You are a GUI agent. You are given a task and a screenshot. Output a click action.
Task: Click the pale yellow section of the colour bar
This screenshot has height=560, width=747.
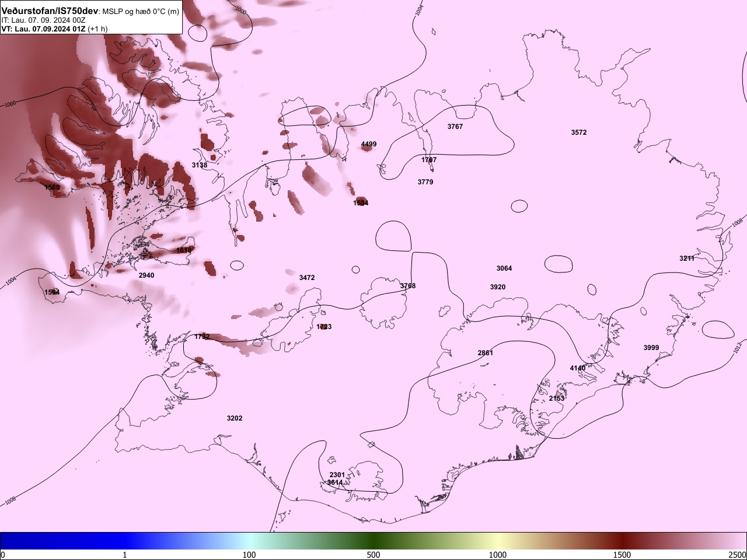(498, 541)
